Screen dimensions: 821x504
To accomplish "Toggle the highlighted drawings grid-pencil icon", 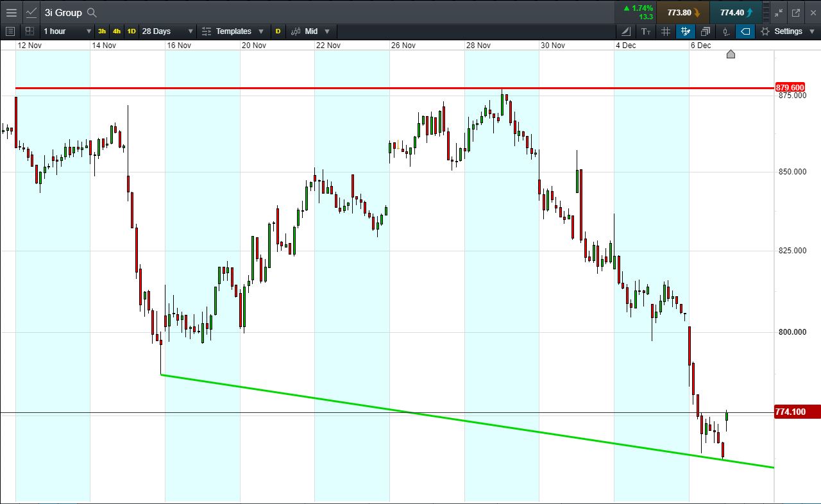I will [686, 31].
